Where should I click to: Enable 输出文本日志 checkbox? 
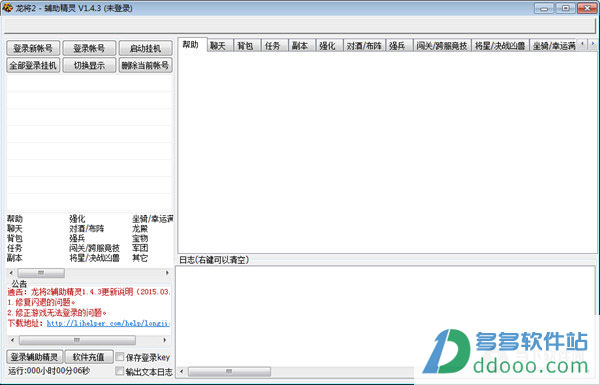tap(120, 371)
